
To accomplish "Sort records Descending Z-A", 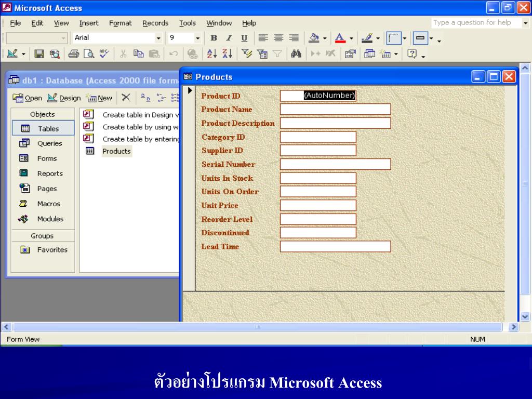I will pyautogui.click(x=227, y=54).
